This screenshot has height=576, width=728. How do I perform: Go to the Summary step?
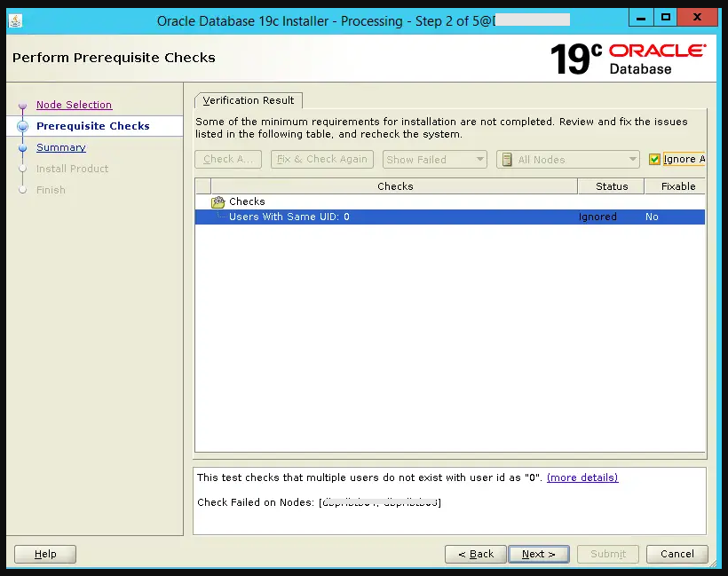pos(61,147)
